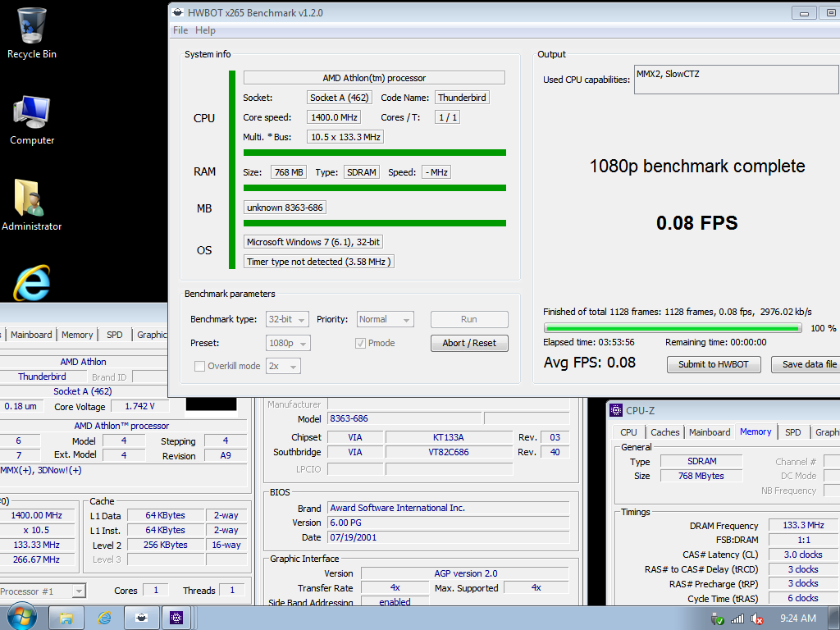The image size is (840, 630).
Task: Click the Southbridge VT82C686 field
Action: (449, 452)
